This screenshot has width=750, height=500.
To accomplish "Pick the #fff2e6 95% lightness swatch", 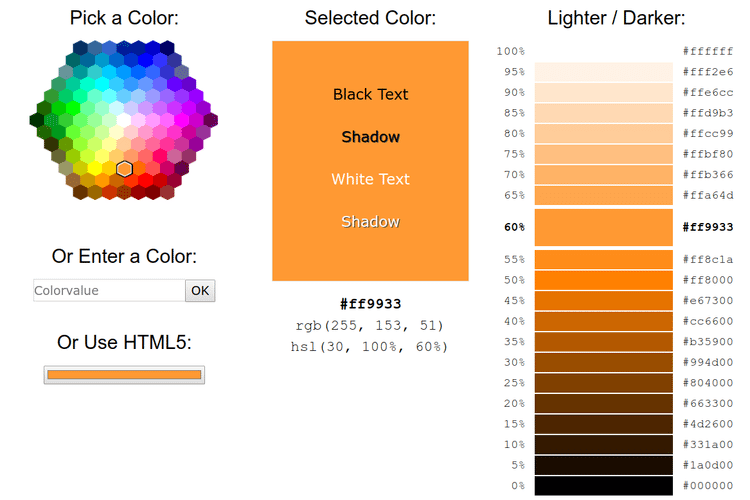I will (x=604, y=72).
